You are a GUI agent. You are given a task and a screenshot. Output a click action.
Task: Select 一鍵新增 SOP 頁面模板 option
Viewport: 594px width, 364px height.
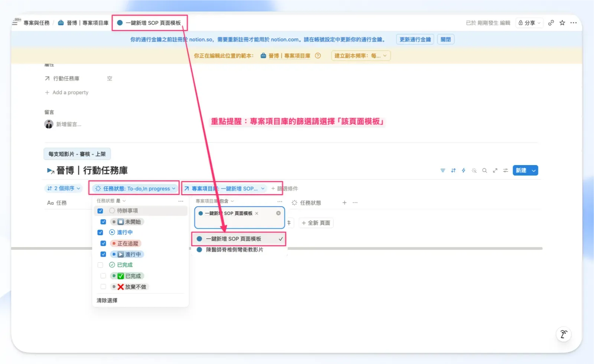239,239
